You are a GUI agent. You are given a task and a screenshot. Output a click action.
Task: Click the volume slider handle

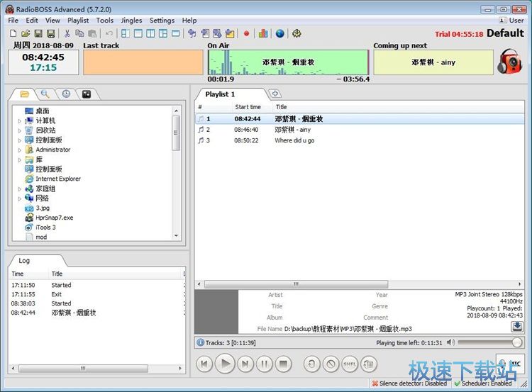click(516, 342)
